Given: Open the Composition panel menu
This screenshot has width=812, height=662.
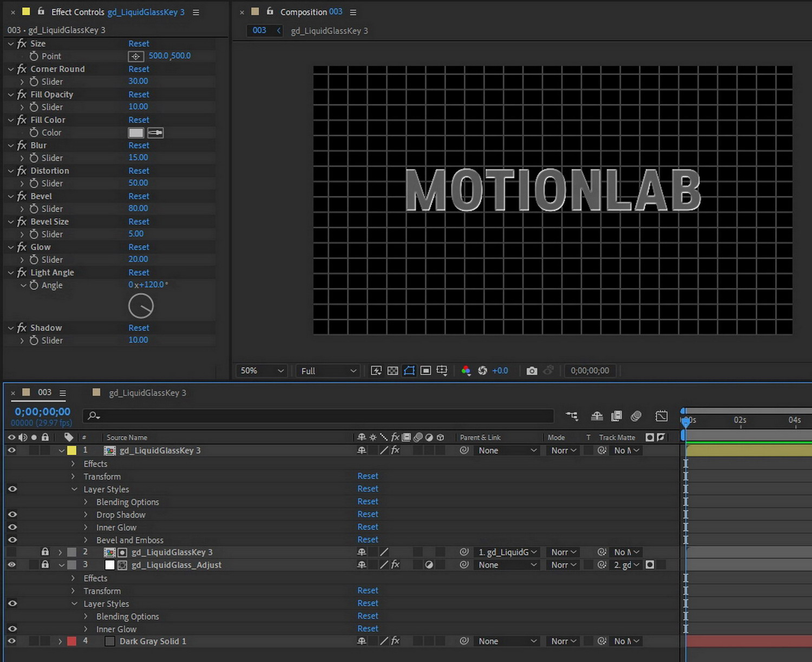Looking at the screenshot, I should (x=353, y=12).
